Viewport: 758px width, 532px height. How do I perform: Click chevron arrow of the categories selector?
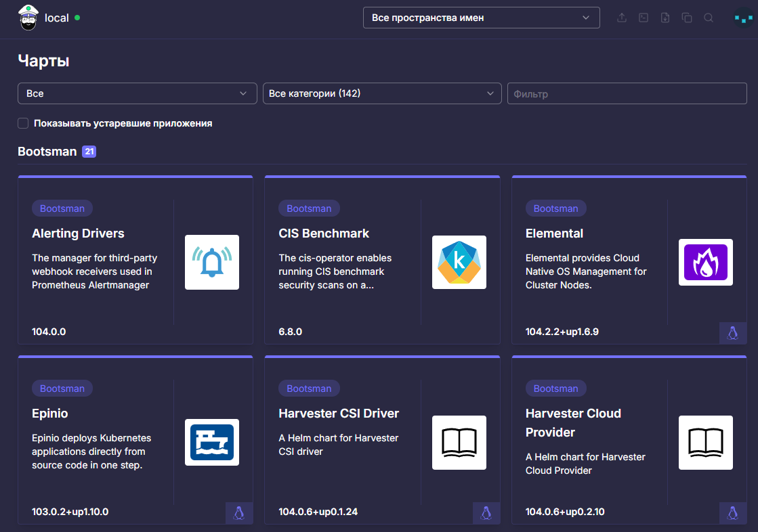490,93
